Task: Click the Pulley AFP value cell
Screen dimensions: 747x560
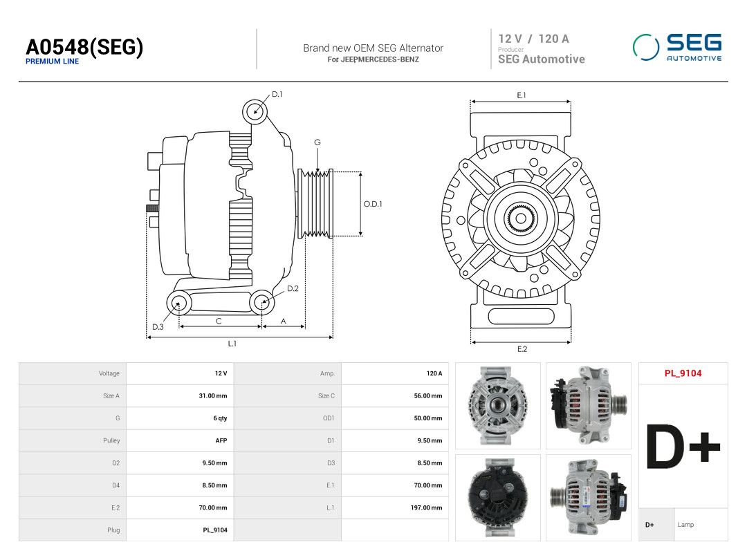Action: [180, 440]
